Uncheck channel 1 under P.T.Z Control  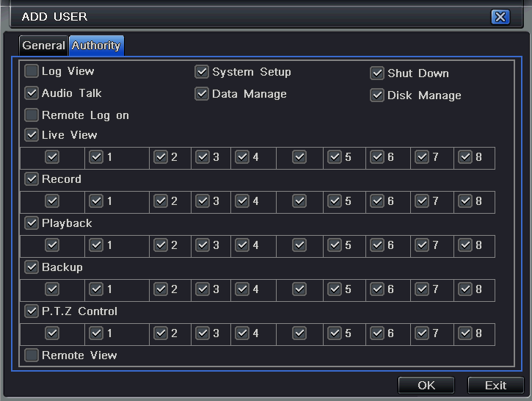coord(96,333)
